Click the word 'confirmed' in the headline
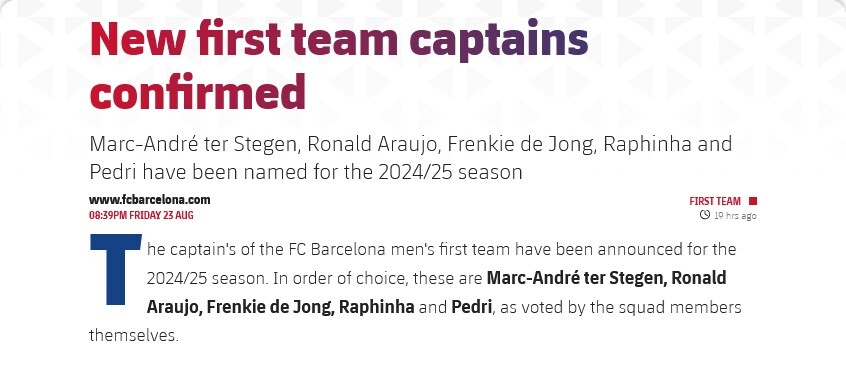Image resolution: width=846 pixels, height=366 pixels. click(x=198, y=91)
